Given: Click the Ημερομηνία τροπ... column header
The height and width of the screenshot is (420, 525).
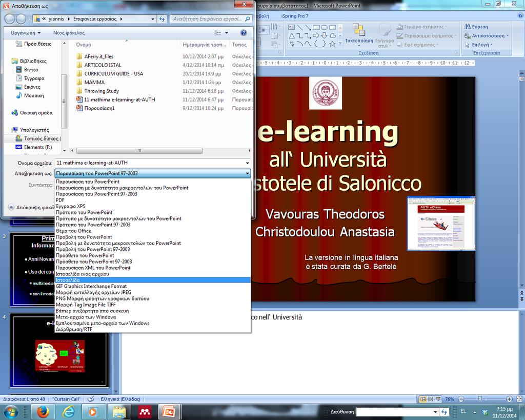Looking at the screenshot, I should [x=204, y=45].
